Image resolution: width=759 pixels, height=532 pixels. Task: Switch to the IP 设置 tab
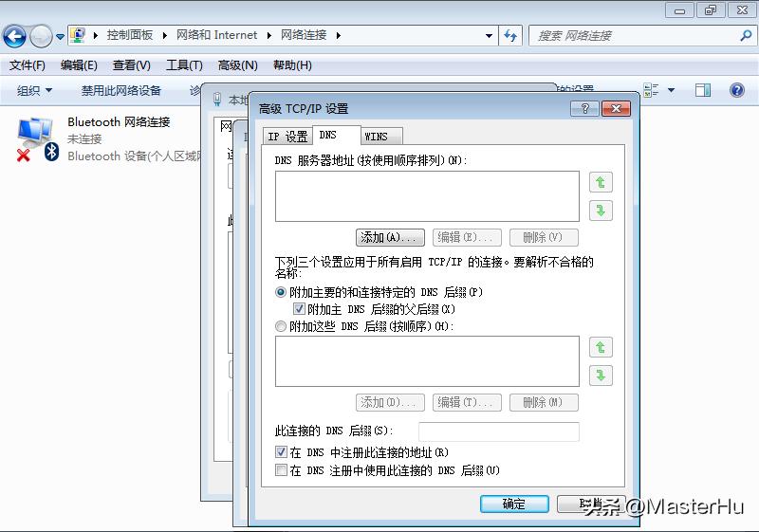tap(287, 137)
